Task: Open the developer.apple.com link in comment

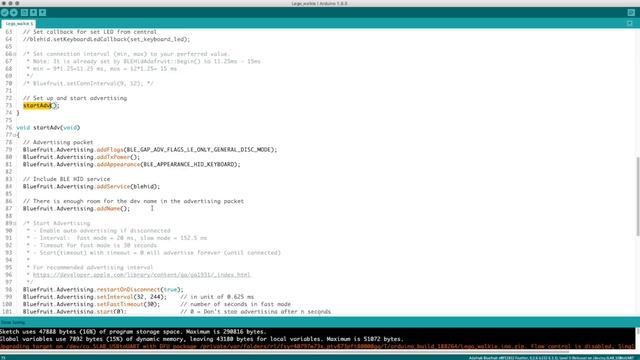Action: (x=142, y=275)
